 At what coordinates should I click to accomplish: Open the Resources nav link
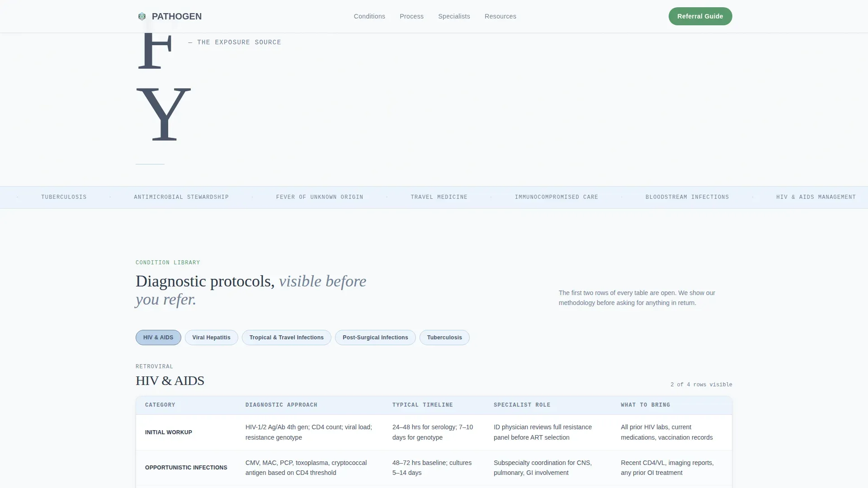pyautogui.click(x=500, y=16)
